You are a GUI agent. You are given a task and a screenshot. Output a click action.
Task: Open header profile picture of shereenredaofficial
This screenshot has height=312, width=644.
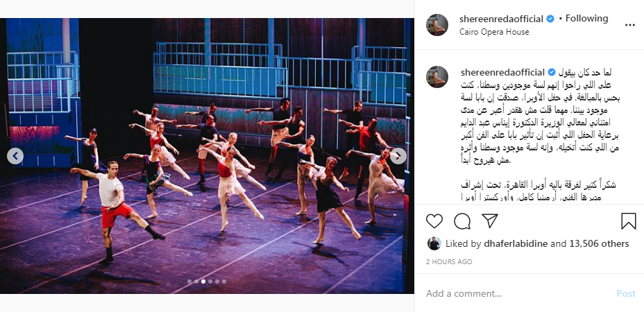[x=437, y=25]
